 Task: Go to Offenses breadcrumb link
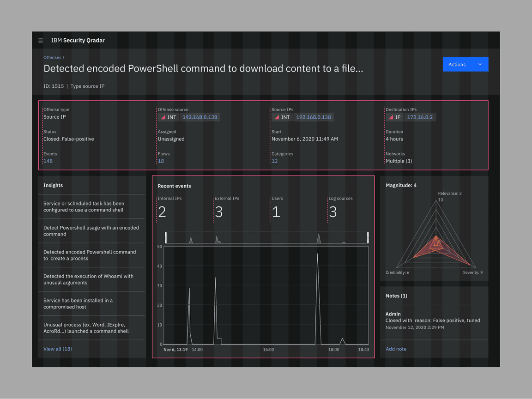pyautogui.click(x=52, y=58)
